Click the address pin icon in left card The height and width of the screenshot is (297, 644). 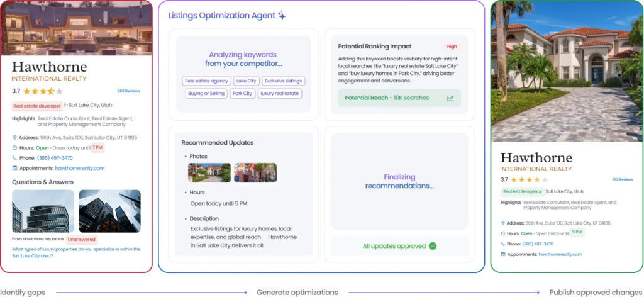[14, 137]
